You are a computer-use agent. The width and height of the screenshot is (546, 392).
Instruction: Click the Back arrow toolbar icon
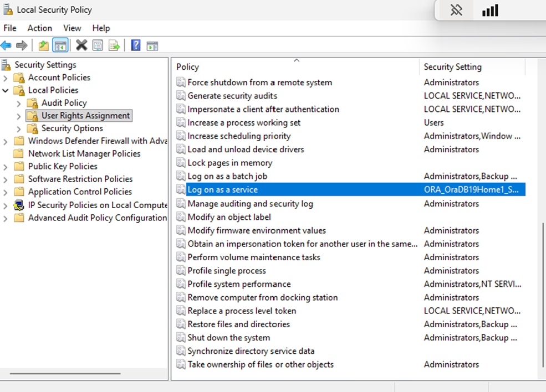[6, 45]
